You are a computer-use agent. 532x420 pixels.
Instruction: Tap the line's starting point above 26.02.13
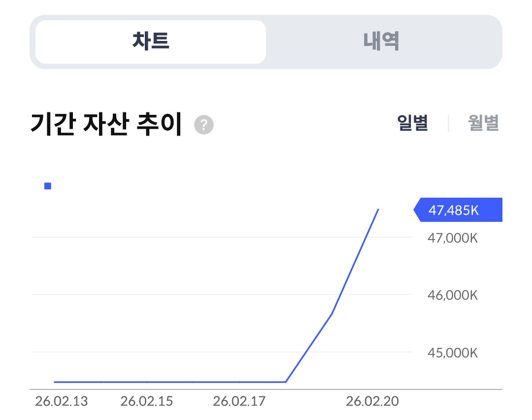tap(55, 382)
